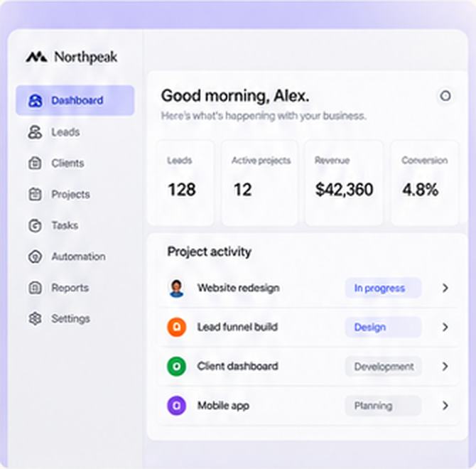Click the Tasks circular icon
476x469 pixels.
pos(35,225)
